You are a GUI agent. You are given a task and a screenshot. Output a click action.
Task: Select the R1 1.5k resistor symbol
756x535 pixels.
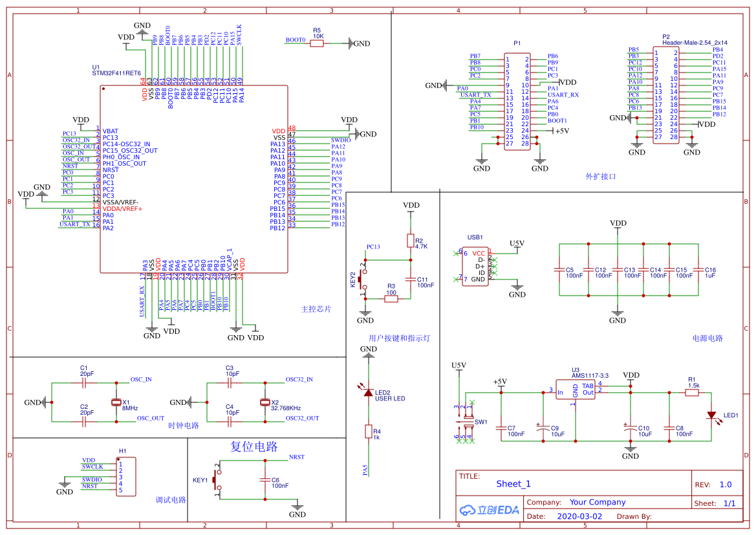pyautogui.click(x=692, y=393)
